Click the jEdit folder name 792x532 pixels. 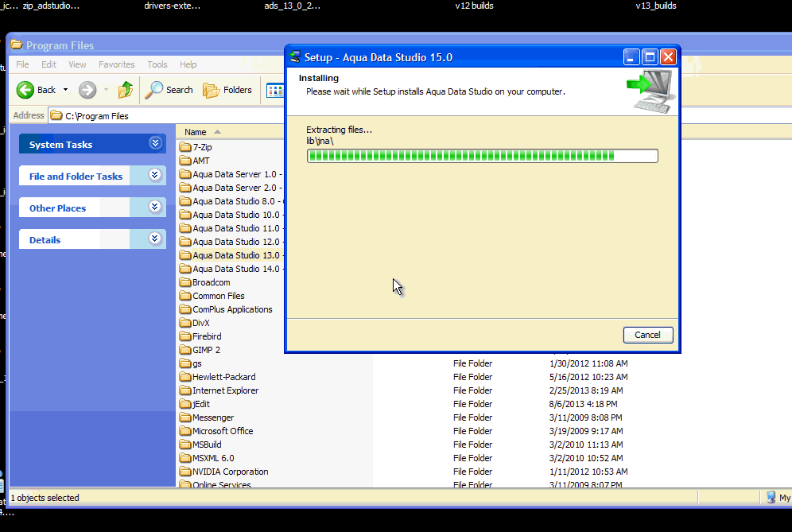pyautogui.click(x=201, y=404)
